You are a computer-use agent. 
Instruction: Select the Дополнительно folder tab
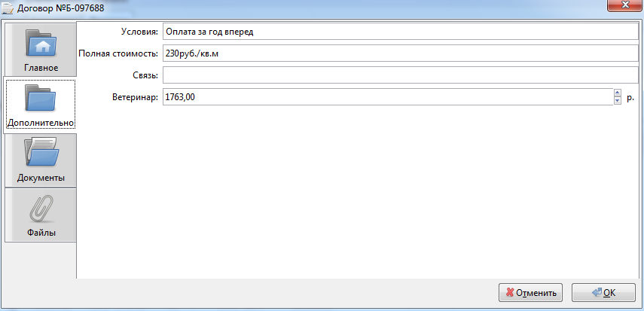pyautogui.click(x=40, y=105)
